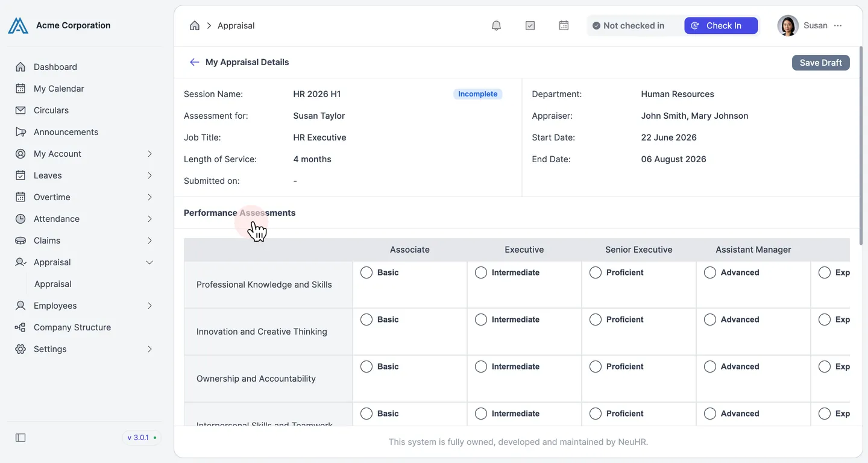868x463 pixels.
Task: Select Advanced for Ownership and Accountability
Action: click(710, 367)
